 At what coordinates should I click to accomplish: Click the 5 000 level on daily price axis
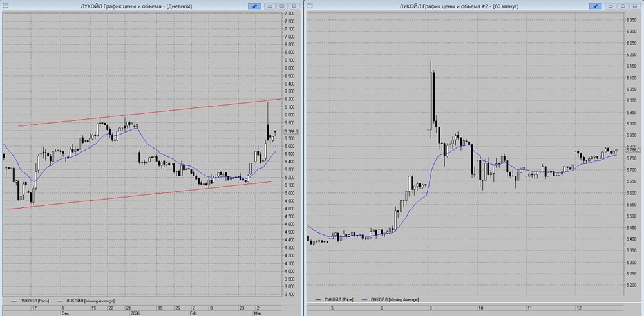[289, 193]
